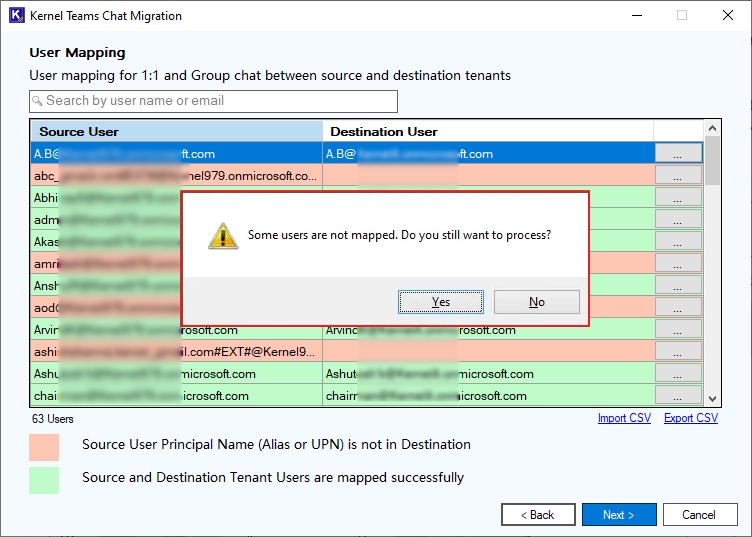Confirm with the Yes button
Viewport: 752px width, 537px height.
point(441,302)
